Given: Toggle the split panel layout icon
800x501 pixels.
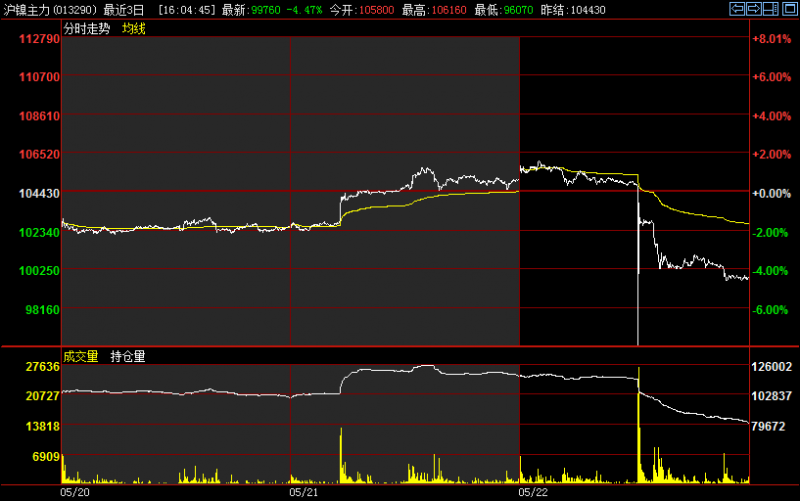Looking at the screenshot, I should 771,9.
